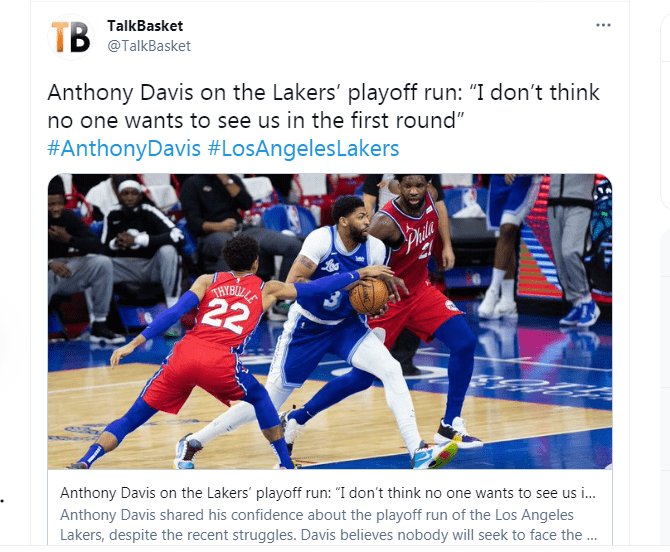Open the #AnthonyDavis hashtag
The image size is (670, 552).
click(x=124, y=149)
